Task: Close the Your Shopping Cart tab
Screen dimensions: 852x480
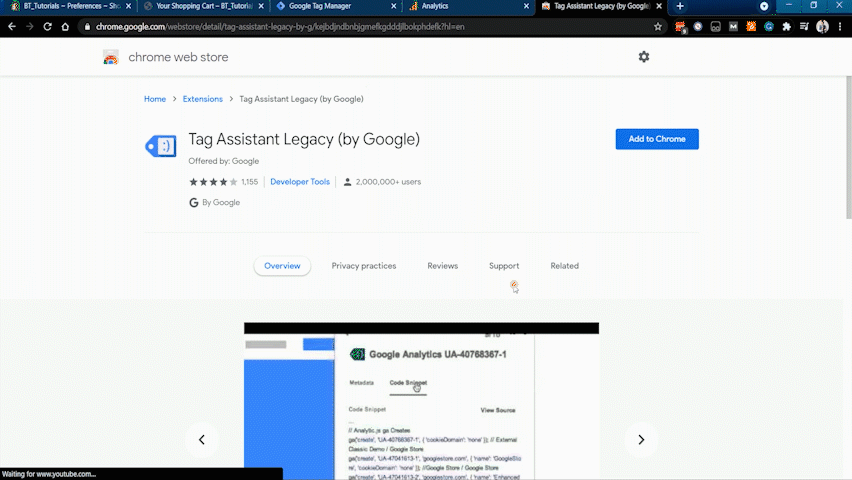Action: pyautogui.click(x=261, y=6)
